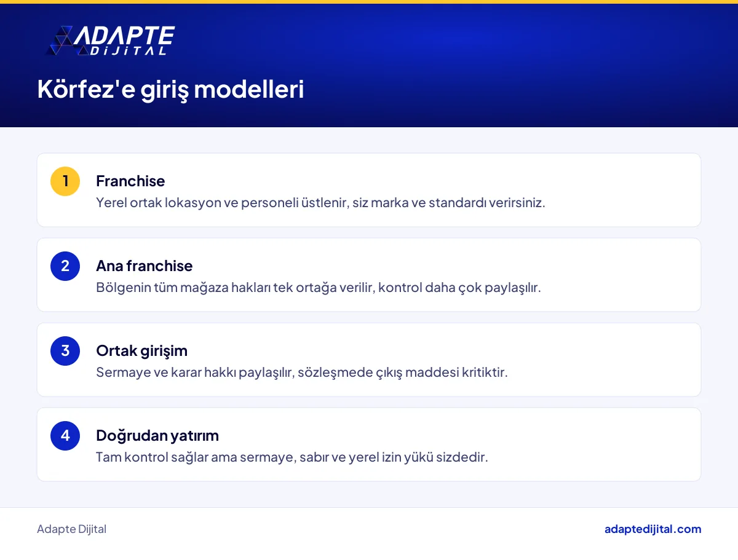Select the "Ortak girişim" card title
738x560 pixels.
142,350
